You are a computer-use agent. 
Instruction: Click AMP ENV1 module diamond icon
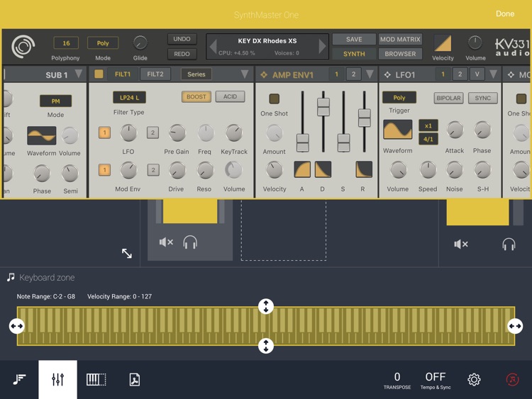tap(264, 75)
